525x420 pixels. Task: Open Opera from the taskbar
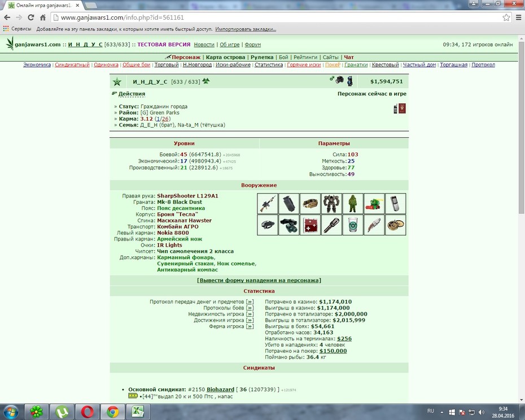[x=87, y=412]
